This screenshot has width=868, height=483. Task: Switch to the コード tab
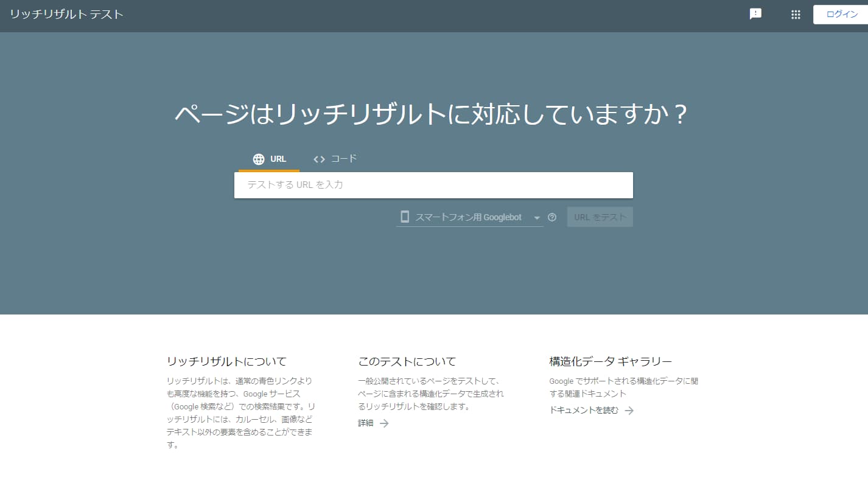tap(335, 159)
